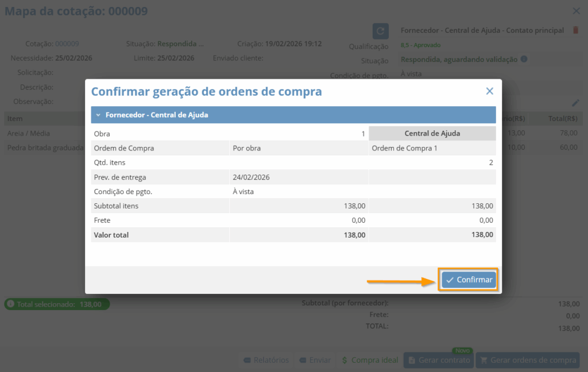Open the cotação 000009 link
Screen dimensions: 588x372
point(67,44)
